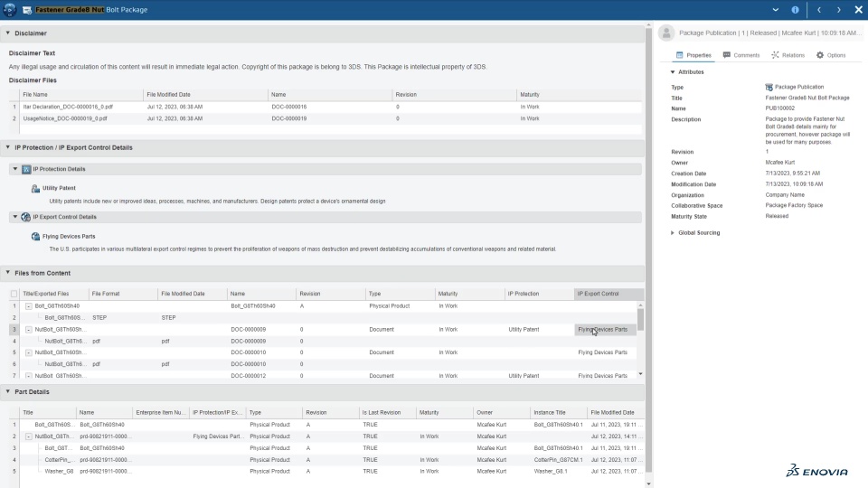Viewport: 868px width, 488px height.
Task: Collapse the IP Protection Details subsection
Action: tap(15, 169)
